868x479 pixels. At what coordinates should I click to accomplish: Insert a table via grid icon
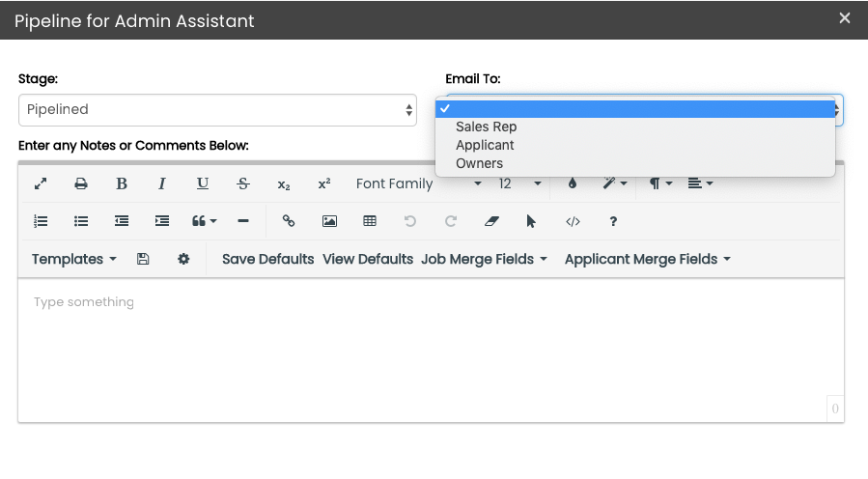pos(370,221)
